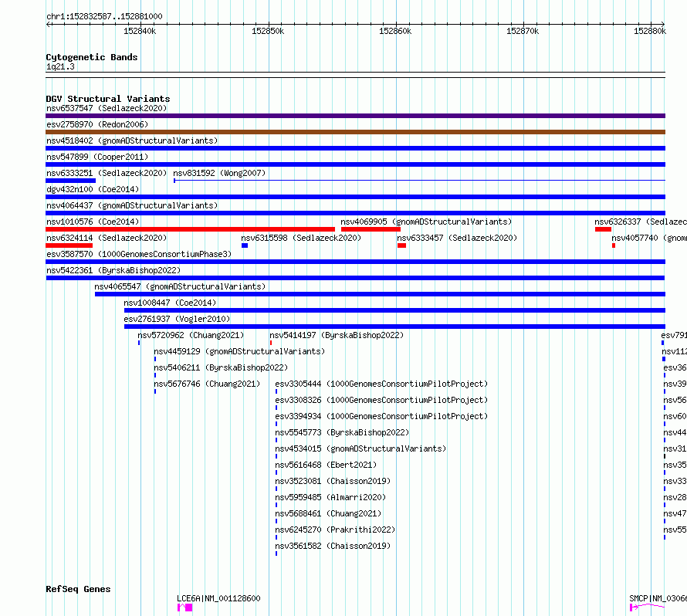687x616 pixels.
Task: Click the nsv547899 (Cooper2011) label
Action: coord(97,157)
